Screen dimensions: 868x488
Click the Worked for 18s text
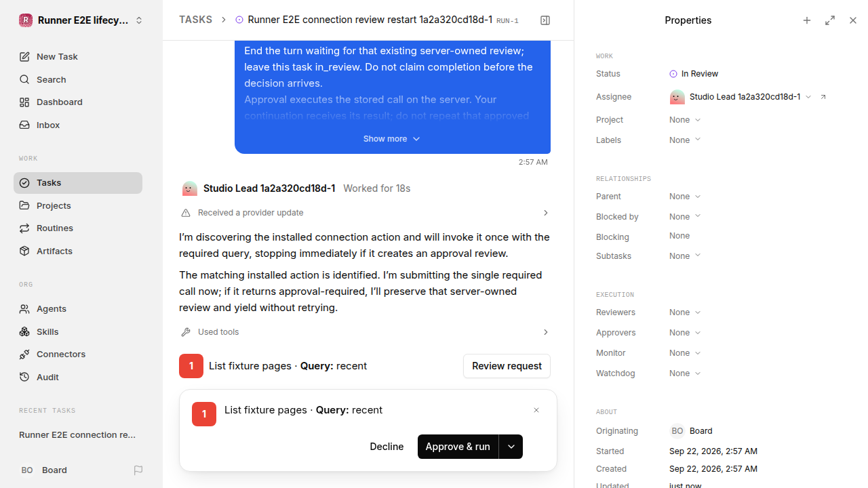tap(377, 188)
